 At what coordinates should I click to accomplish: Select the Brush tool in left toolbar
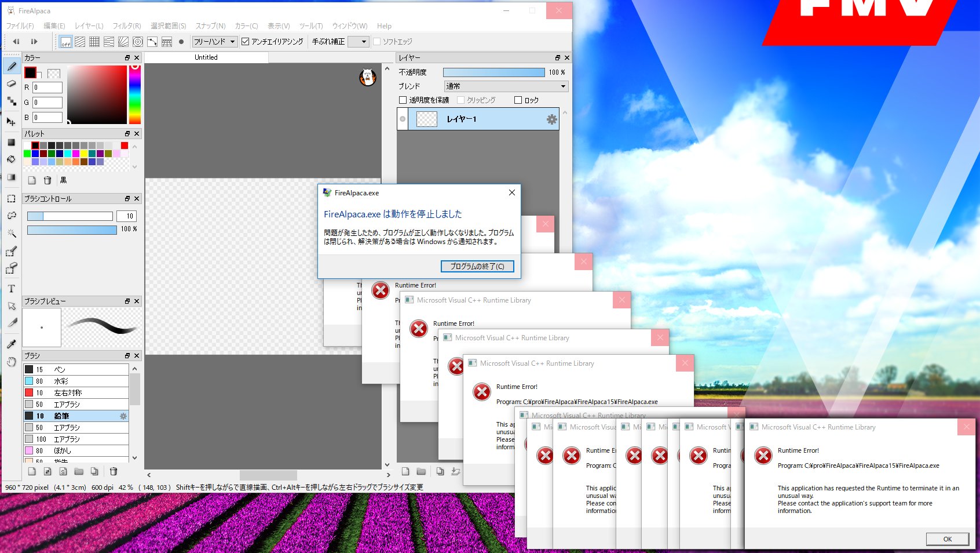[x=11, y=66]
